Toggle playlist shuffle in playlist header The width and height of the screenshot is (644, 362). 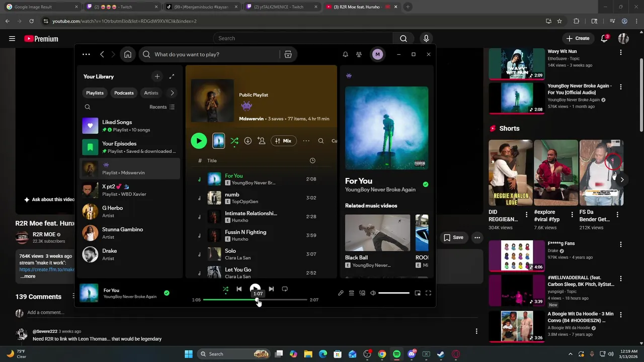[x=234, y=141]
